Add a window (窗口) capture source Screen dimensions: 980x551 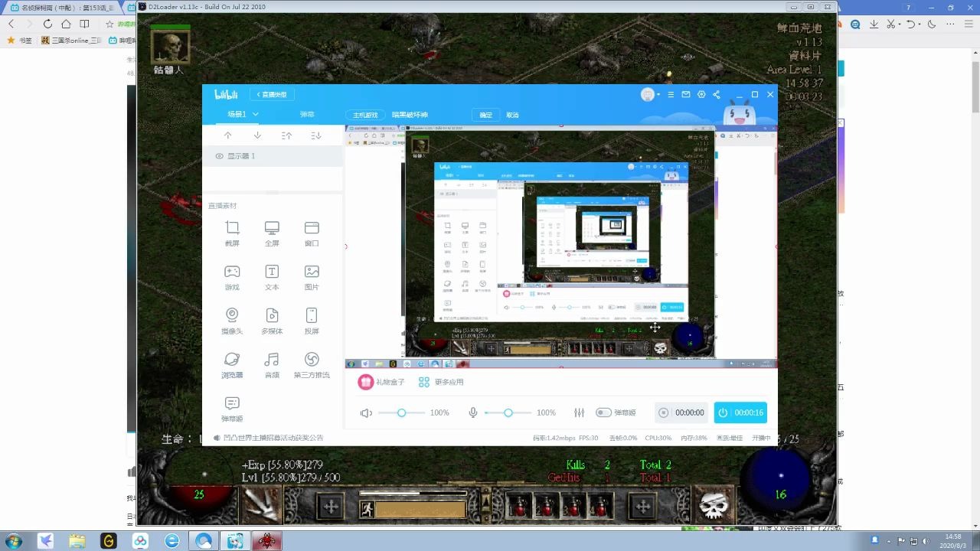pos(312,233)
